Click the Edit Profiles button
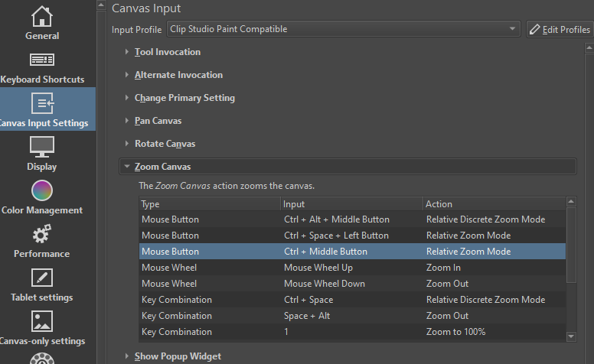Screen dimensions: 594x364 (560, 29)
